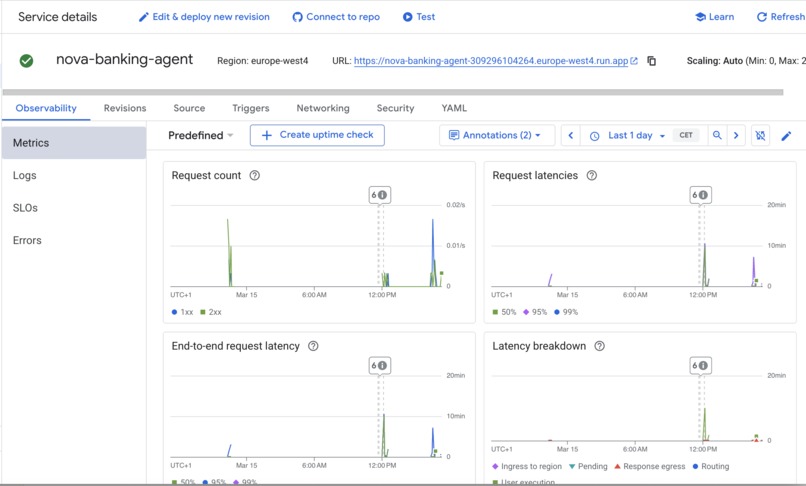Viewport: 806px width, 486px height.
Task: Click the CET timezone chip
Action: tap(686, 135)
